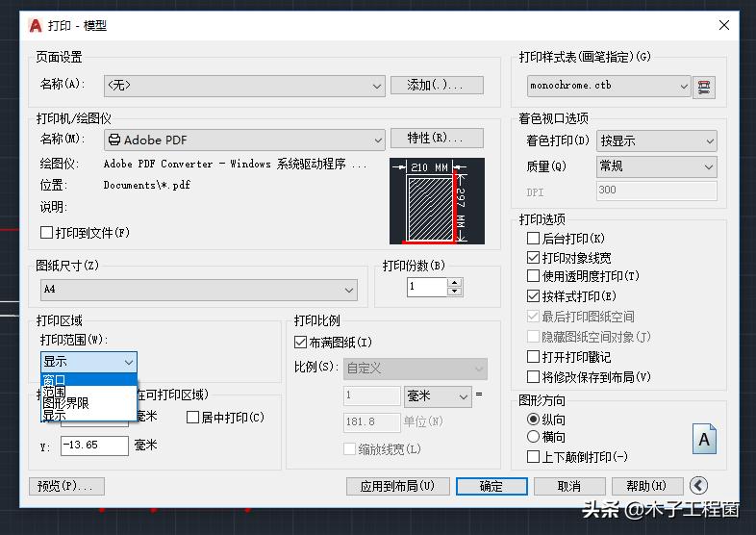Click the portrait orientation page icon
This screenshot has width=756, height=535.
pos(704,439)
